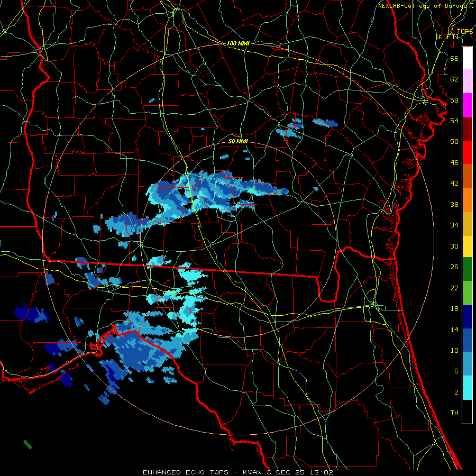Click the dark red legend swatch
The image size is (476, 476).
click(467, 129)
